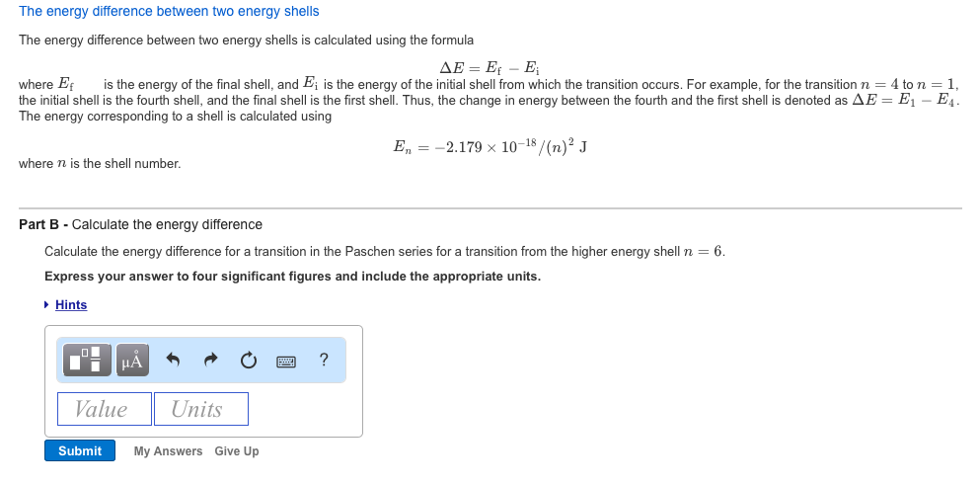Expand Hints using the disclosure triangle
The image size is (980, 485).
click(x=46, y=305)
